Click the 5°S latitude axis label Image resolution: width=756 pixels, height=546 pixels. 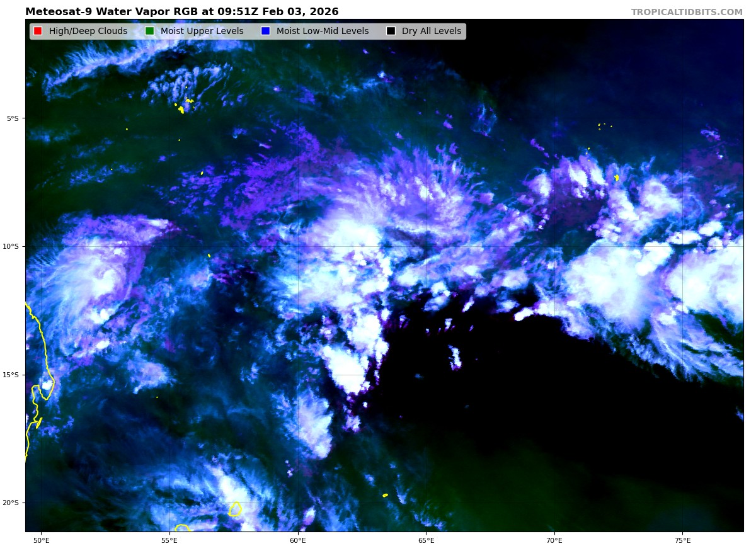pyautogui.click(x=13, y=118)
